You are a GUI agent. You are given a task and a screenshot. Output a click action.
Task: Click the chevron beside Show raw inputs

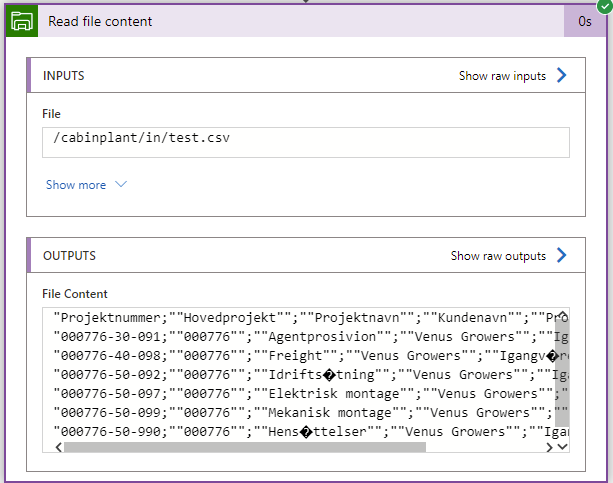(x=561, y=76)
